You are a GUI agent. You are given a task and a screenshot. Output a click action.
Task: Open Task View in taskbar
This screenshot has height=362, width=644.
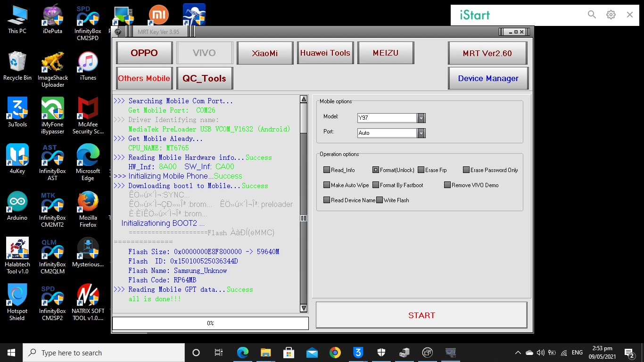click(219, 353)
